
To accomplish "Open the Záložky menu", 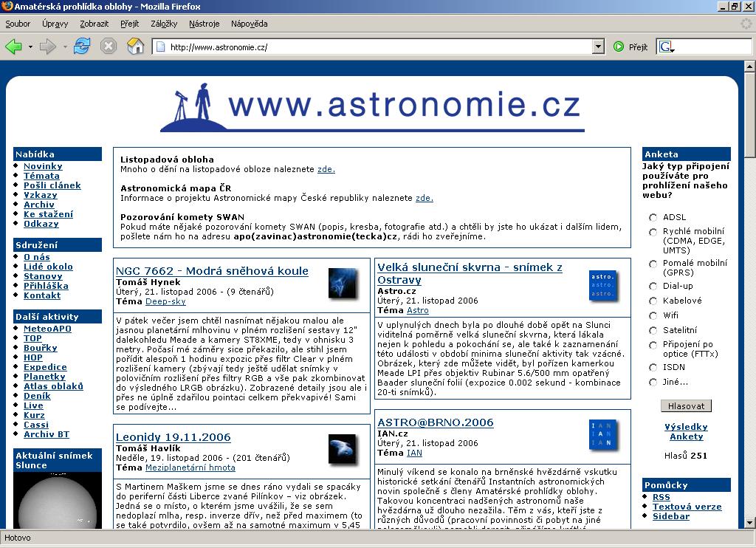I will 164,24.
